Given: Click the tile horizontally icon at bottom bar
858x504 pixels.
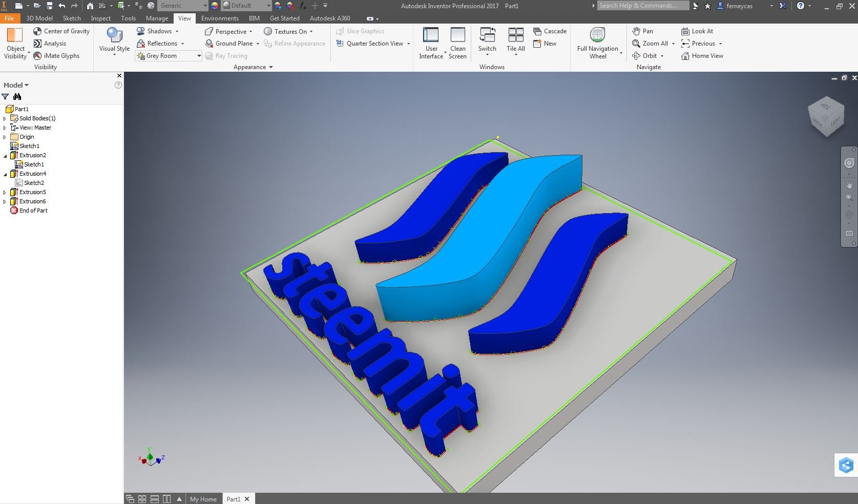Looking at the screenshot, I should [x=154, y=499].
